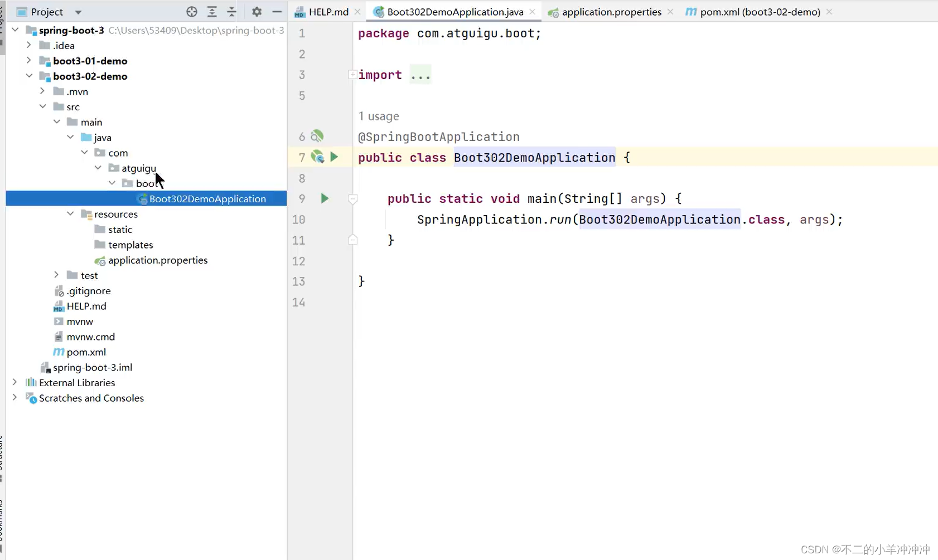
Task: Expand the test folder
Action: point(56,275)
